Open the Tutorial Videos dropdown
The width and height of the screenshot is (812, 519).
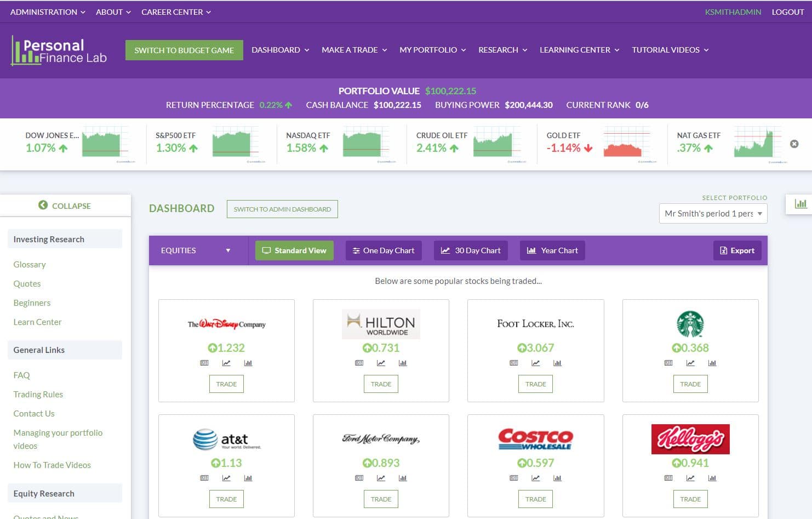point(671,50)
